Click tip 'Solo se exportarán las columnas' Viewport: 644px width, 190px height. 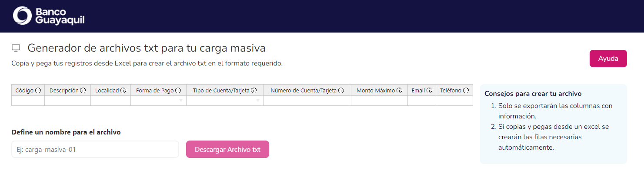pyautogui.click(x=555, y=111)
